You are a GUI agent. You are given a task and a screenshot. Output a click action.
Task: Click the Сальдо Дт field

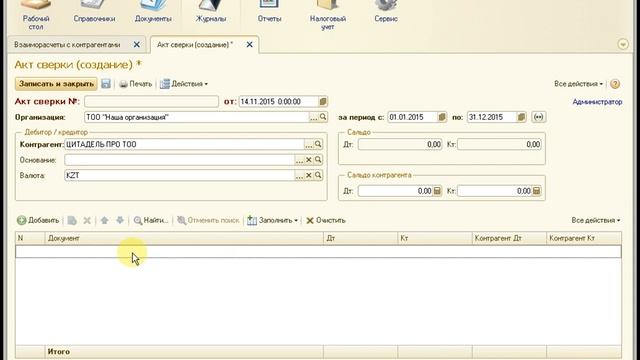tap(400, 144)
